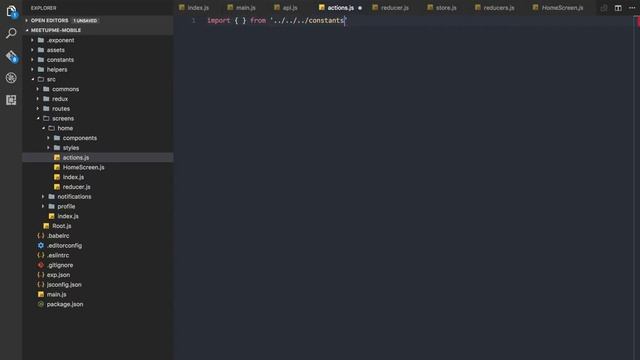The height and width of the screenshot is (360, 640).
Task: Expand the profile folder arrow
Action: (x=43, y=207)
